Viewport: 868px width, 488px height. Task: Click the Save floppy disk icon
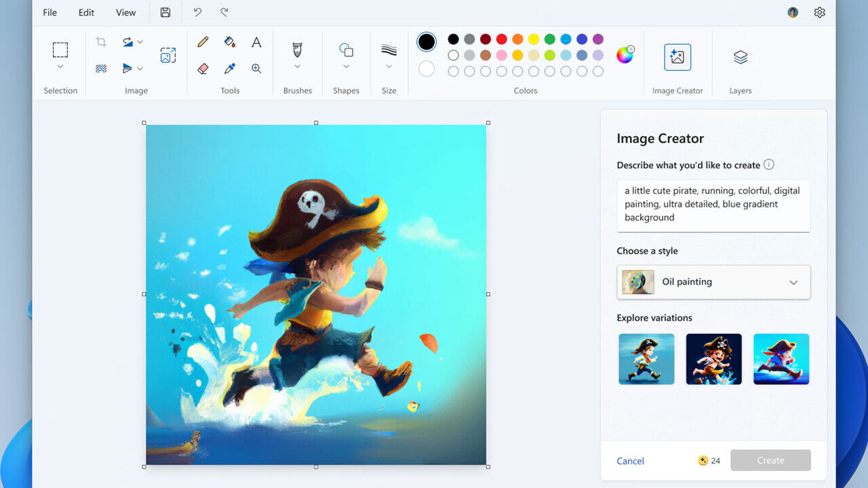click(165, 12)
